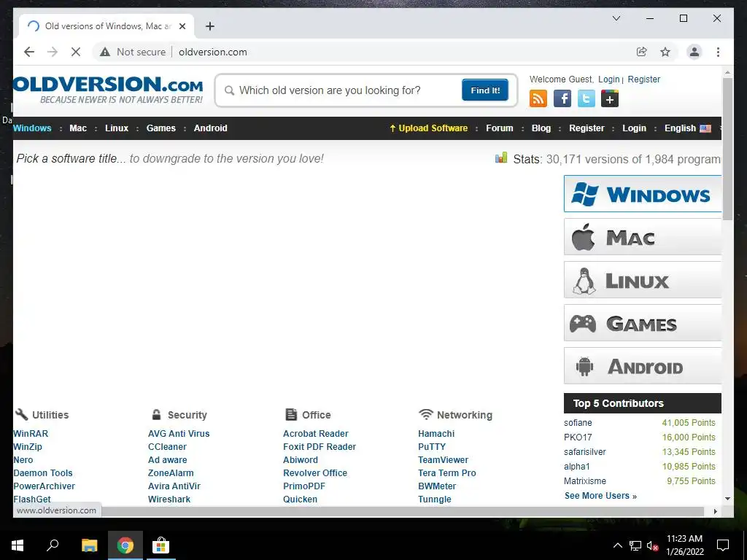Screen dimensions: 747x560
Task: Click the Stats bar chart icon
Action: coord(500,157)
